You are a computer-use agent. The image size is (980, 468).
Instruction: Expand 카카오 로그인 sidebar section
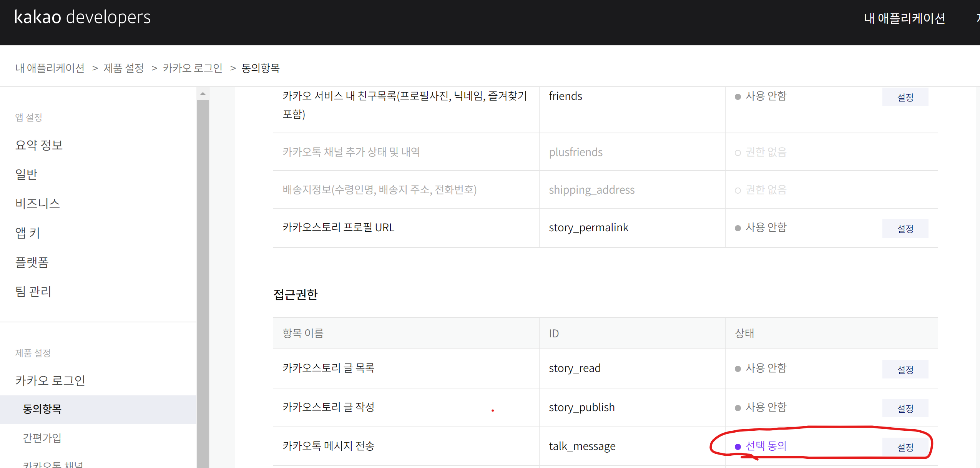[50, 380]
